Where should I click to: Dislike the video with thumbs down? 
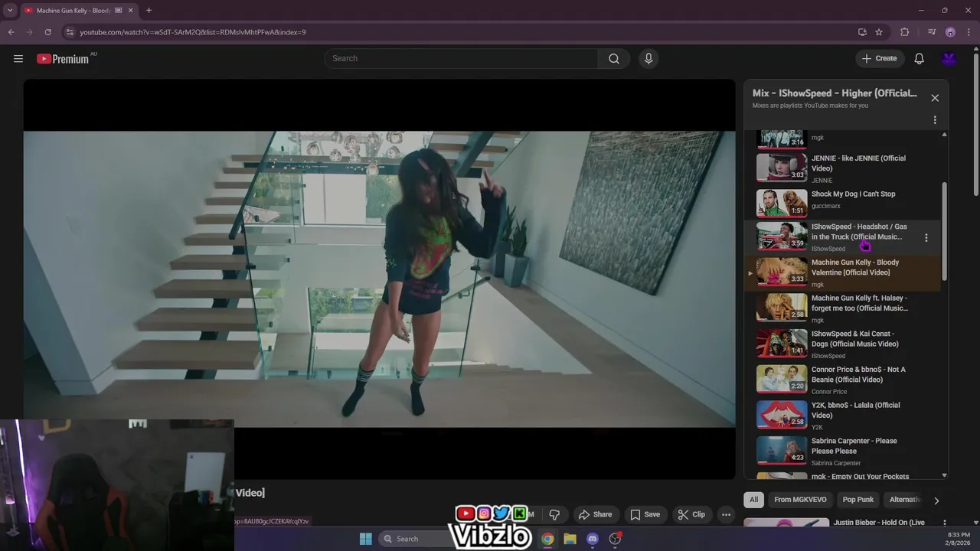554,514
